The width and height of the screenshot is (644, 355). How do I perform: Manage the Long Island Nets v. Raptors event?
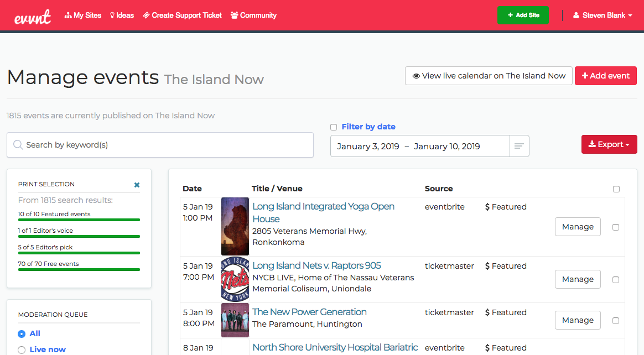pos(578,279)
